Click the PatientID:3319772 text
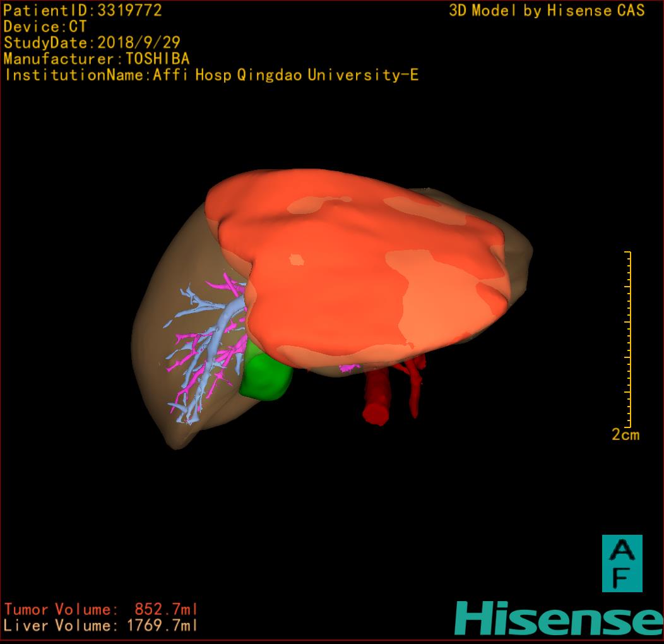Viewport: 664px width, 644px height. click(x=83, y=11)
